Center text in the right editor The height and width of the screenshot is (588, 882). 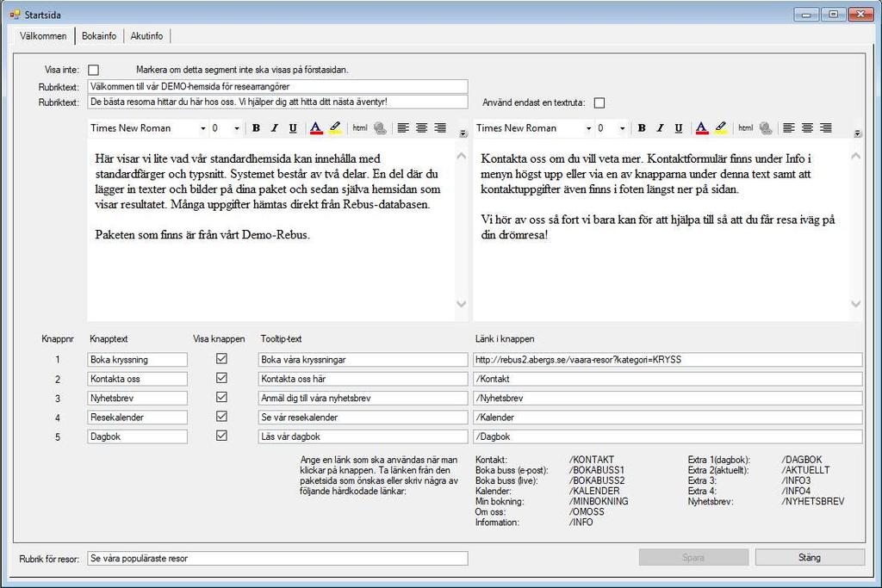pos(807,128)
